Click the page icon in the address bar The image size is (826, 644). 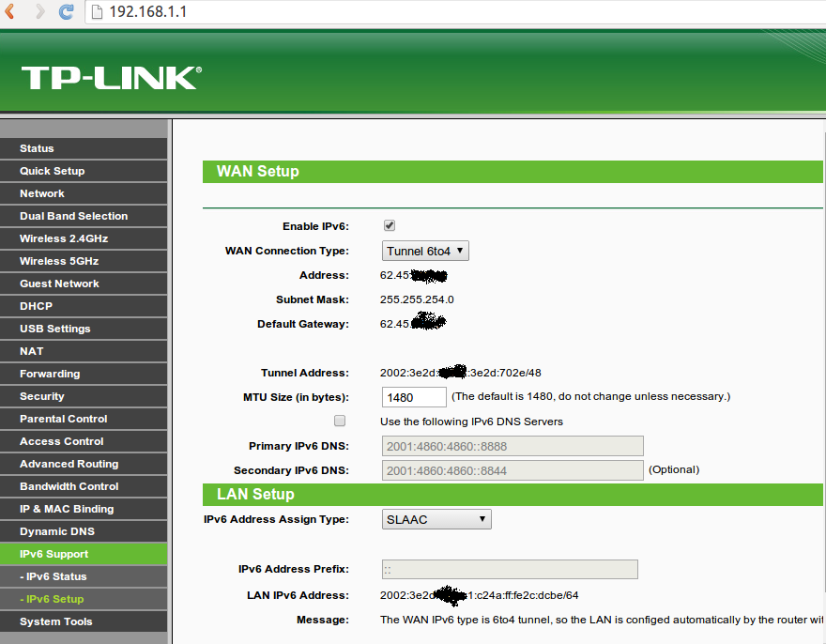[97, 11]
